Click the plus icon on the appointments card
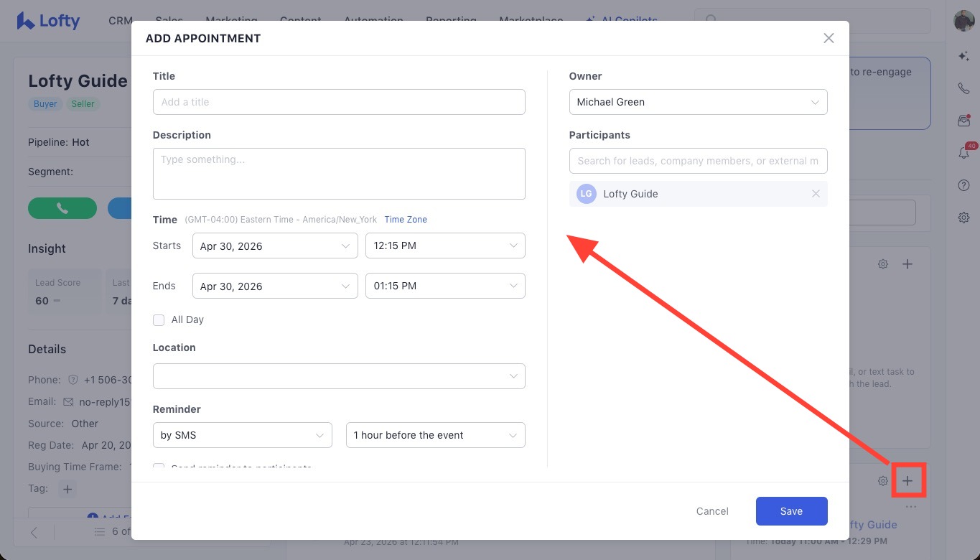980x560 pixels. [x=907, y=481]
